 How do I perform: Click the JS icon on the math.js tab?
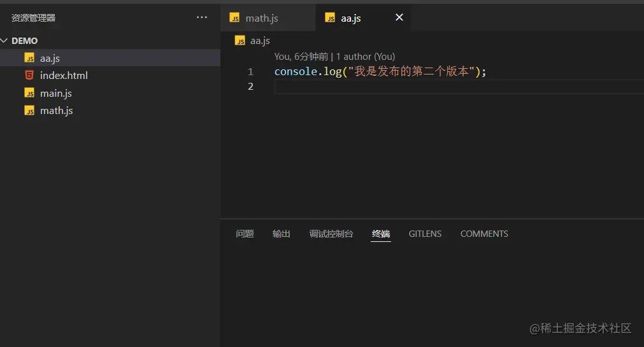click(x=234, y=18)
